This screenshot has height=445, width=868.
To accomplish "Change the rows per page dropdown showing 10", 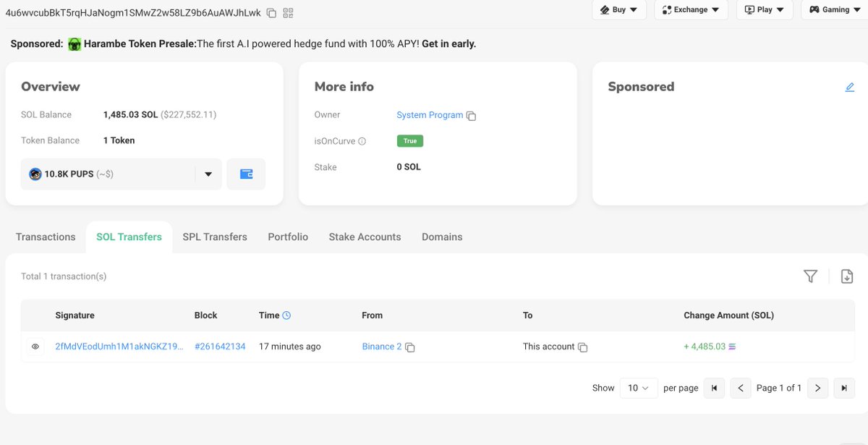I will [x=639, y=388].
